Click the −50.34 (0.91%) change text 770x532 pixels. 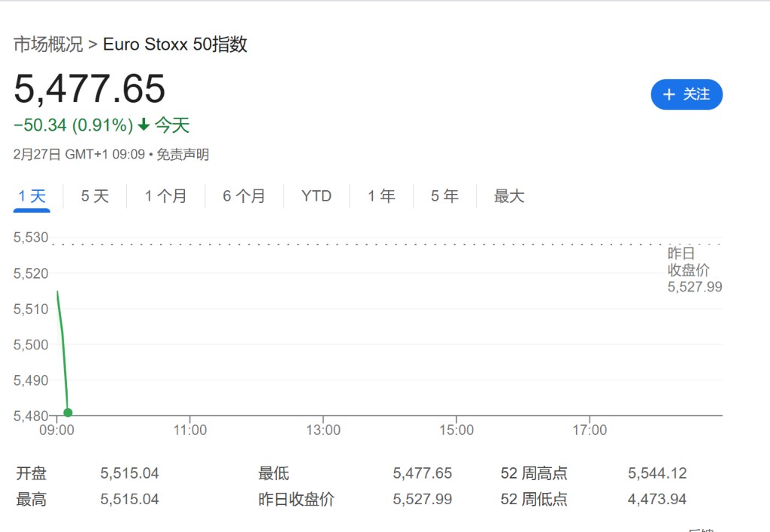click(x=73, y=125)
